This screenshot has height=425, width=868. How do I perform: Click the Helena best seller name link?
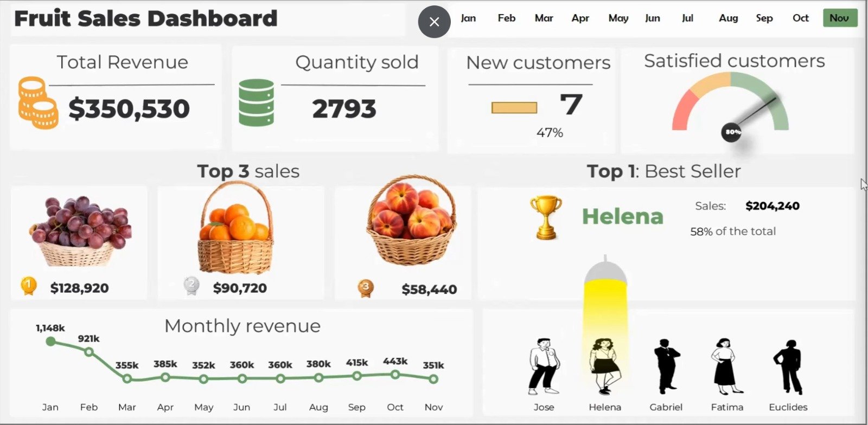click(622, 216)
